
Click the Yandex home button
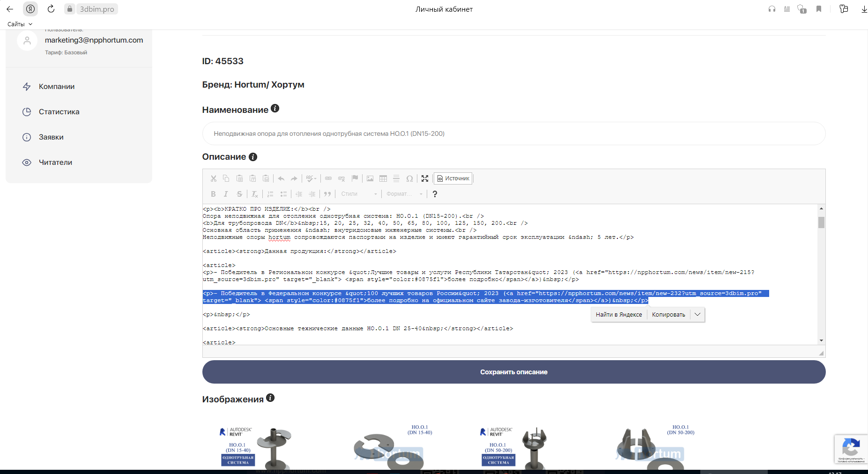point(30,9)
